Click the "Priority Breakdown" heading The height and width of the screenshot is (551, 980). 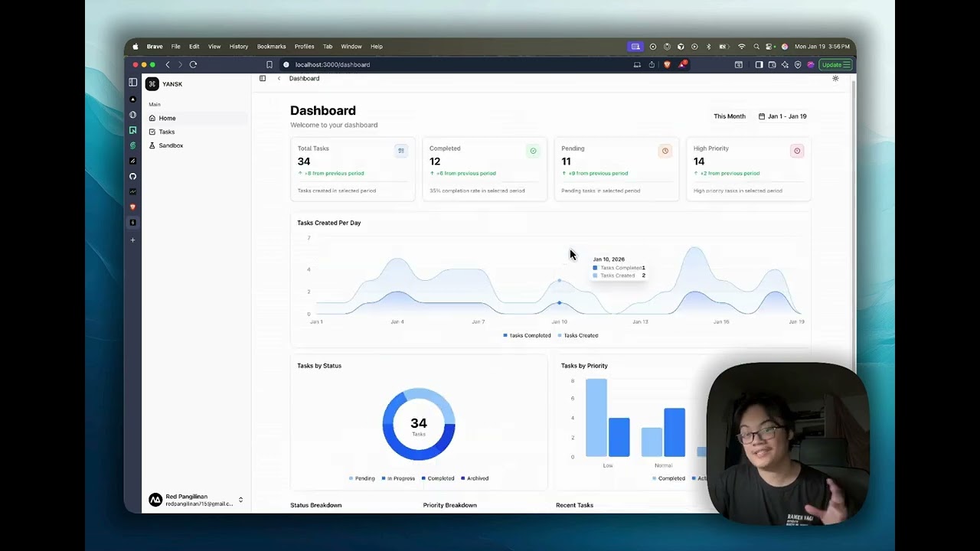pyautogui.click(x=450, y=505)
